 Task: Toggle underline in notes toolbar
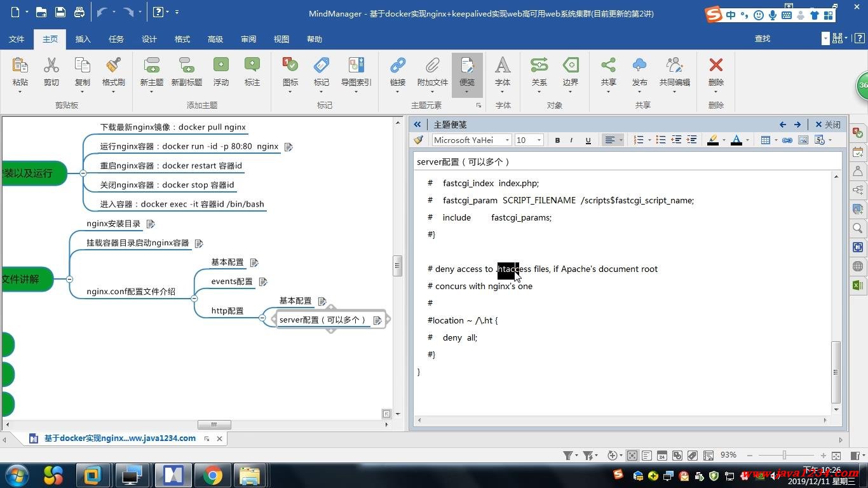click(588, 140)
